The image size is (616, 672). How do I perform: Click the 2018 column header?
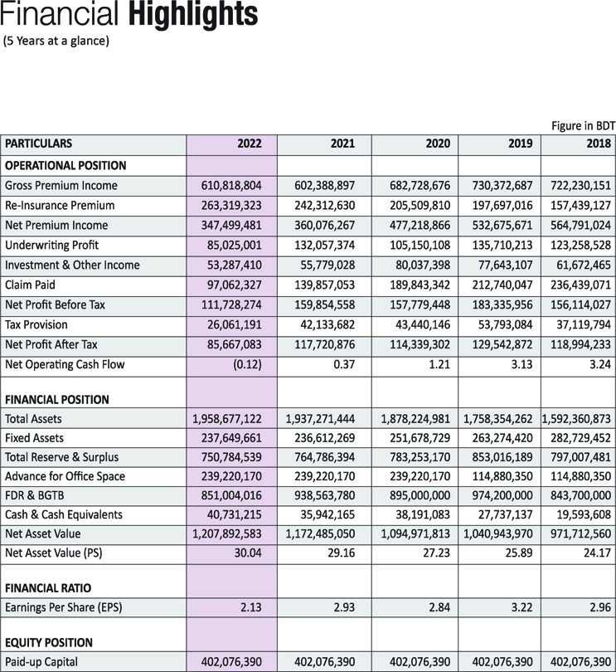pyautogui.click(x=599, y=144)
